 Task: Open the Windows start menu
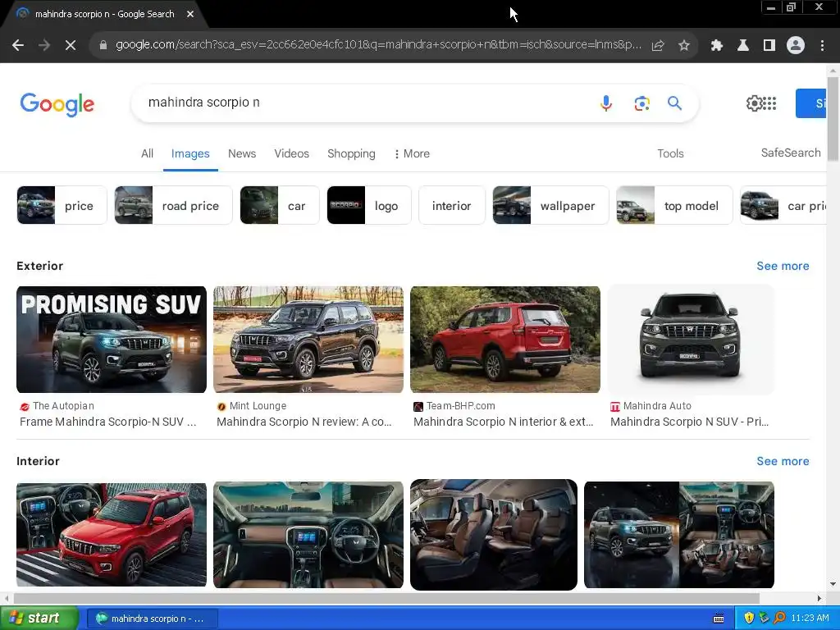click(x=39, y=619)
